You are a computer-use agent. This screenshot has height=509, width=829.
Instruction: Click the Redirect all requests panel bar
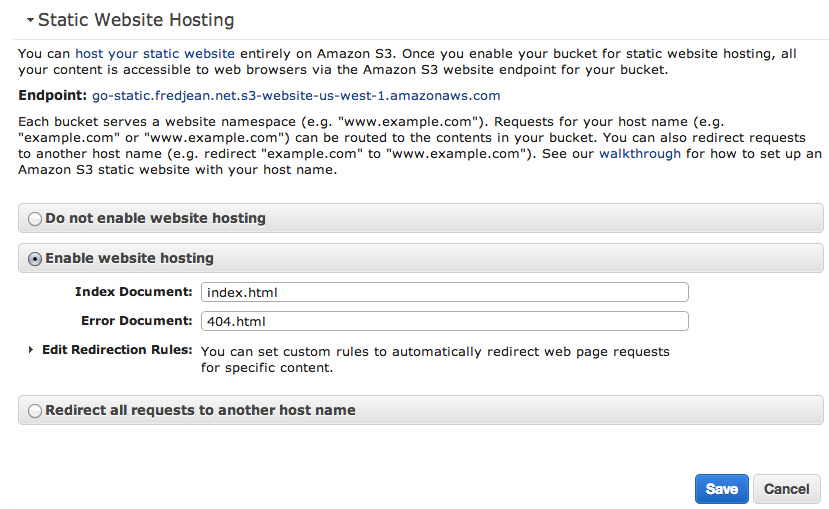(x=421, y=410)
